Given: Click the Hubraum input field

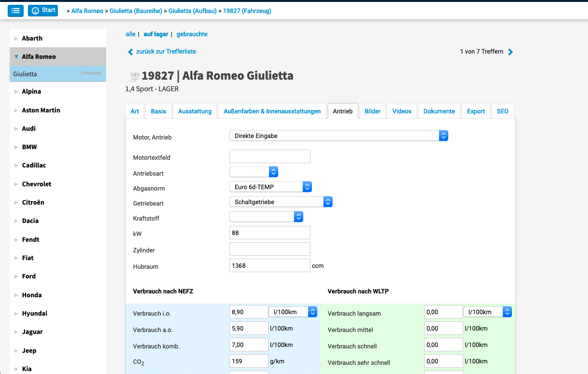Looking at the screenshot, I should pos(269,265).
